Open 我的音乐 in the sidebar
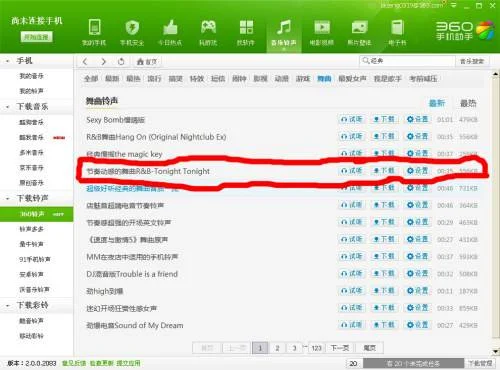The image size is (500, 370). 32,76
